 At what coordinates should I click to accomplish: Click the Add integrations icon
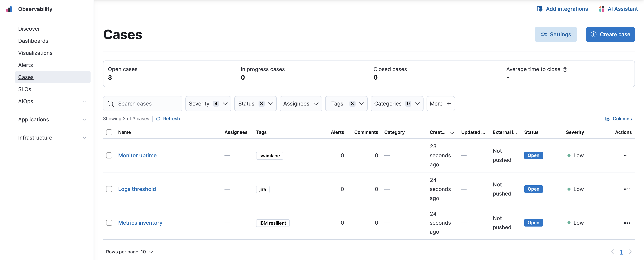pos(540,9)
